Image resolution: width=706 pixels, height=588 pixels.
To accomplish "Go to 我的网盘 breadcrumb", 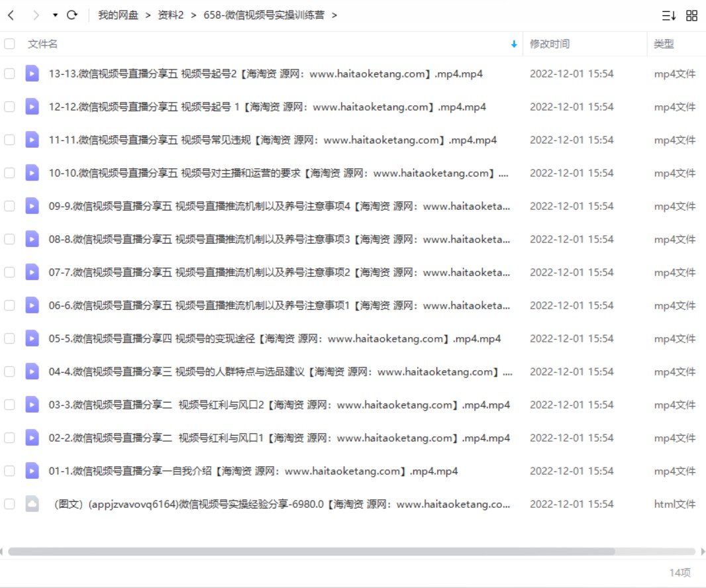I will [x=118, y=15].
